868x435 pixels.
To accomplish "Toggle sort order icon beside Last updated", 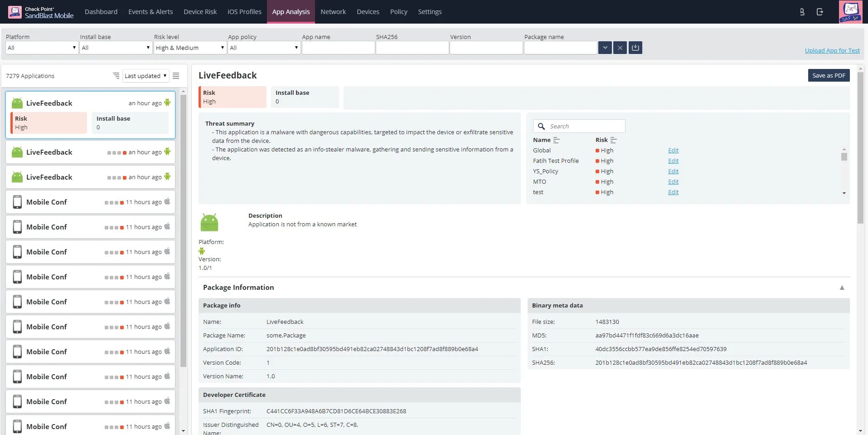I will pyautogui.click(x=116, y=76).
